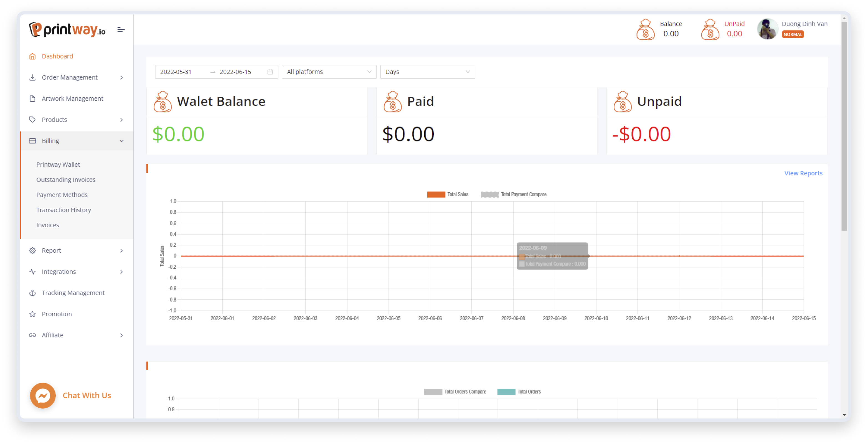Click the Balance money bag icon in header
This screenshot has width=868, height=444.
coord(645,30)
